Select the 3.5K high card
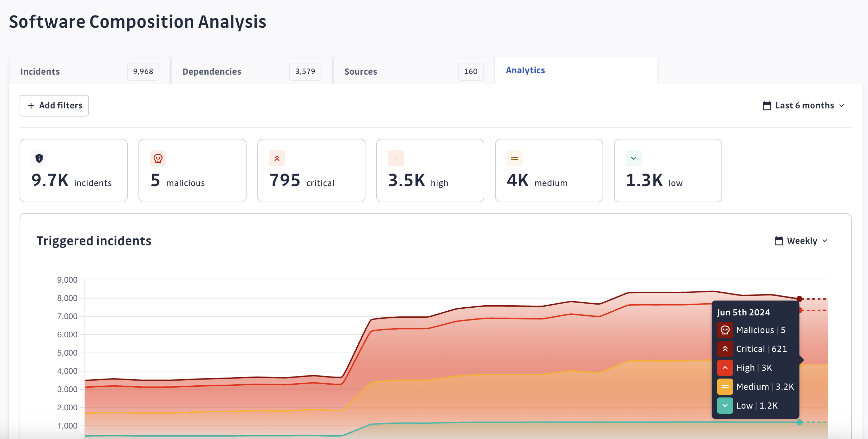 430,171
